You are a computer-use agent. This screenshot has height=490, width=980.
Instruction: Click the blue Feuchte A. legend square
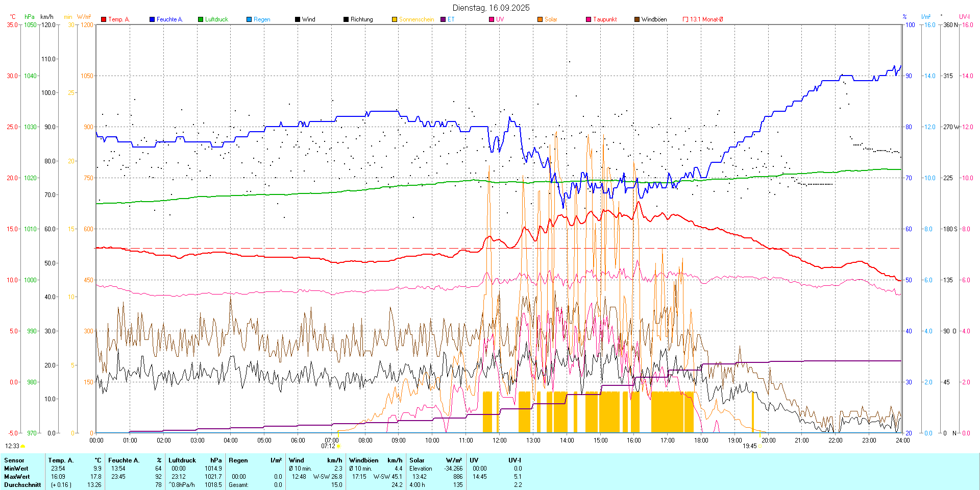[152, 19]
